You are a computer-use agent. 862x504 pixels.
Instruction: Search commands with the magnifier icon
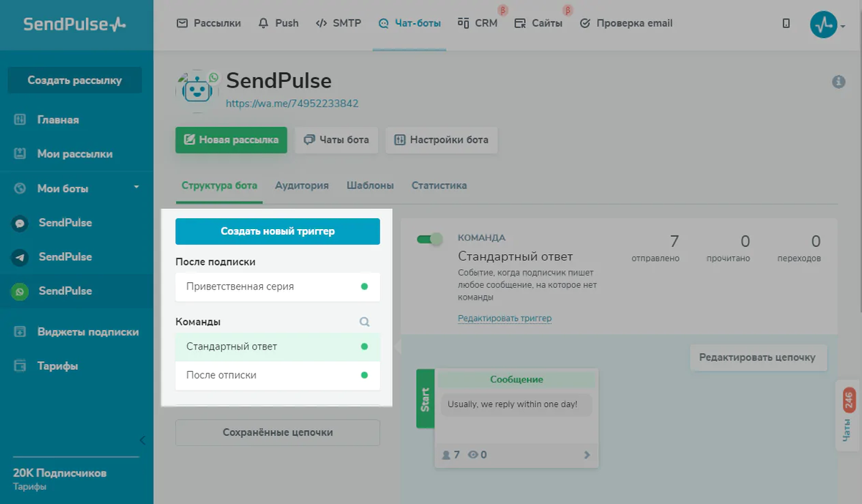364,322
